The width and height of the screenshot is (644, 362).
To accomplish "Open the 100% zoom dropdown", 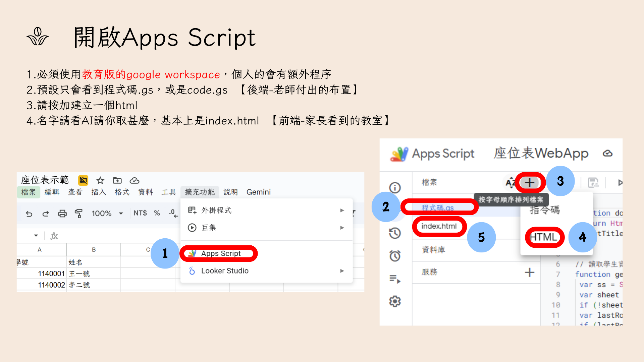I will (107, 214).
